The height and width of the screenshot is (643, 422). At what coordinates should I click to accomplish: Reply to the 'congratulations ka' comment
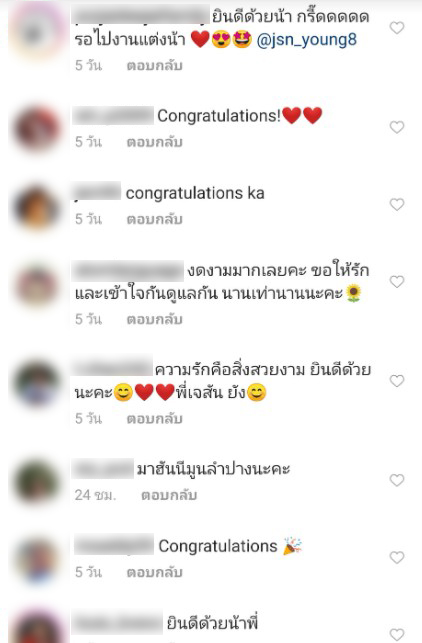tap(154, 219)
